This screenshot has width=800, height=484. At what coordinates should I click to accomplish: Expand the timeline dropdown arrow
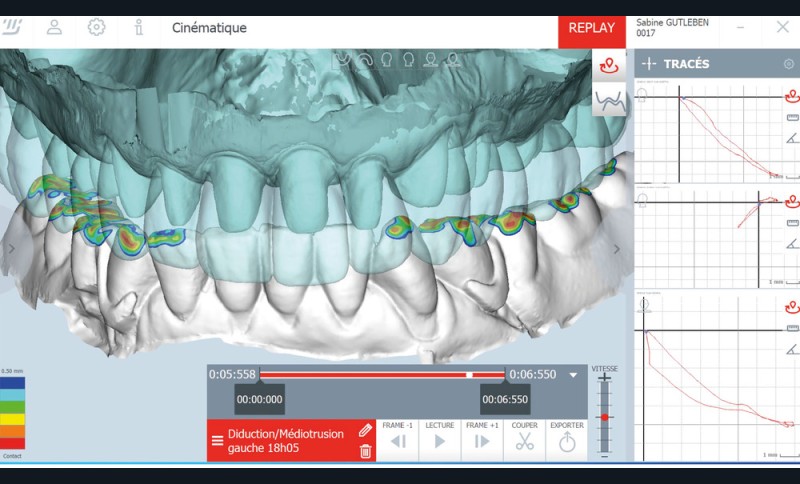coord(573,375)
